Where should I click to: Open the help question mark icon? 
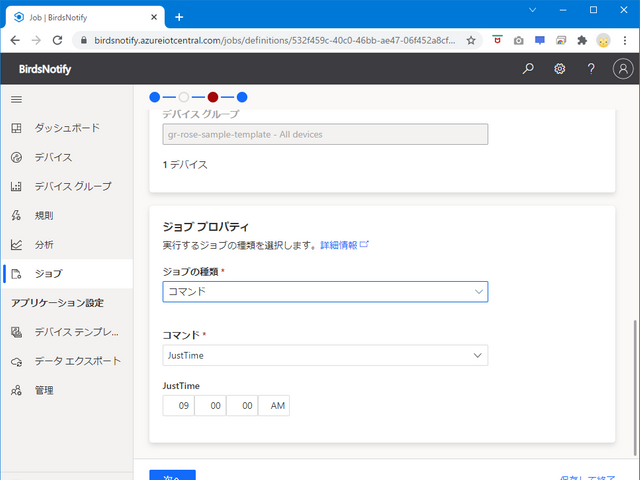tap(591, 69)
